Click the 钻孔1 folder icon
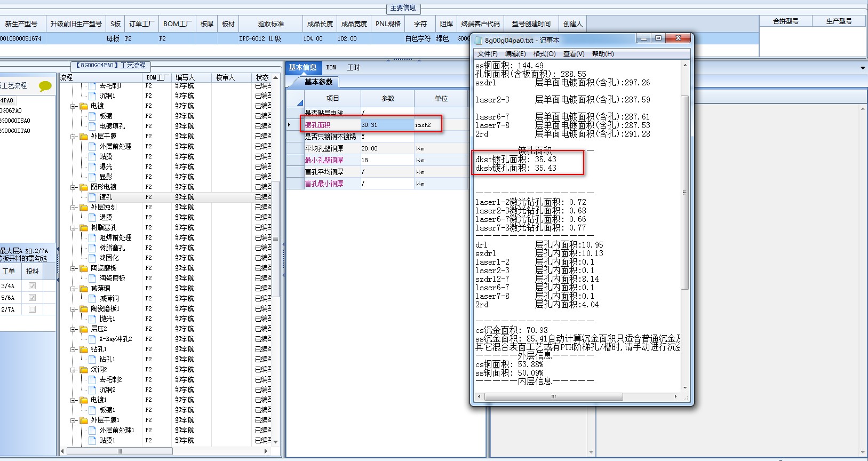The height and width of the screenshot is (461, 868). click(x=84, y=349)
